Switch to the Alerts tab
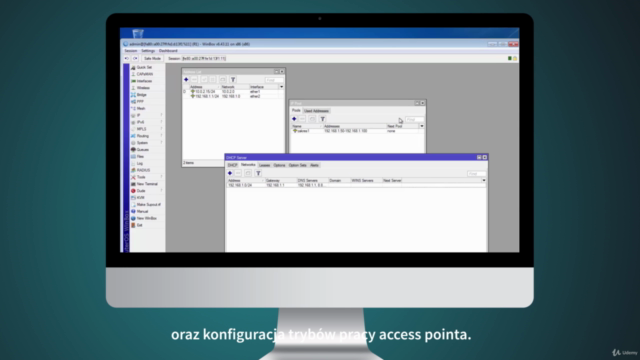The image size is (640, 360). click(x=314, y=165)
